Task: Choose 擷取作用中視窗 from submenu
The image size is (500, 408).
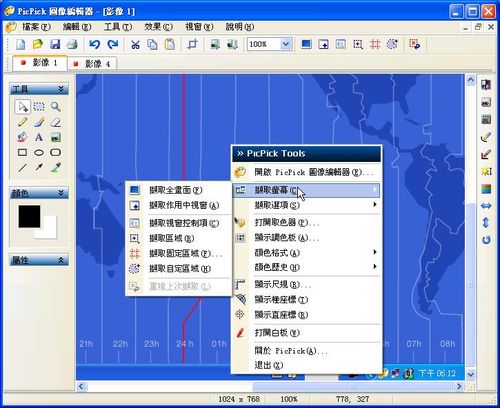Action: (x=179, y=205)
